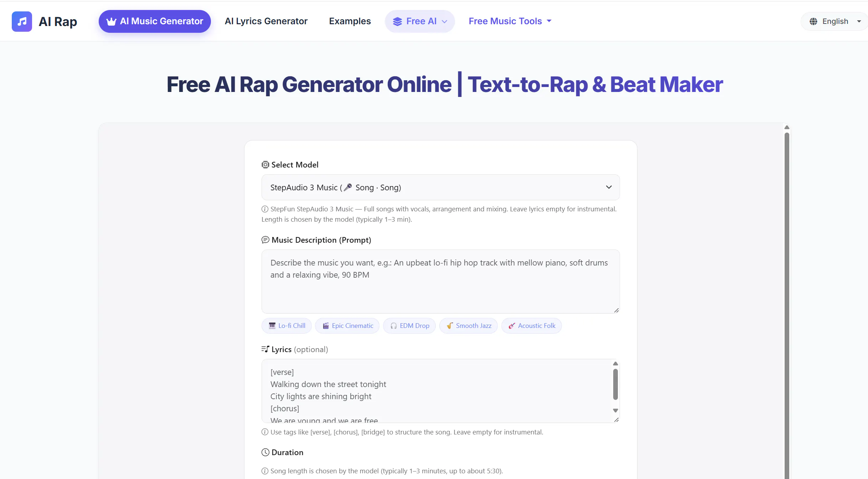868x479 pixels.
Task: Click the AI Rap music note logo
Action: point(22,21)
